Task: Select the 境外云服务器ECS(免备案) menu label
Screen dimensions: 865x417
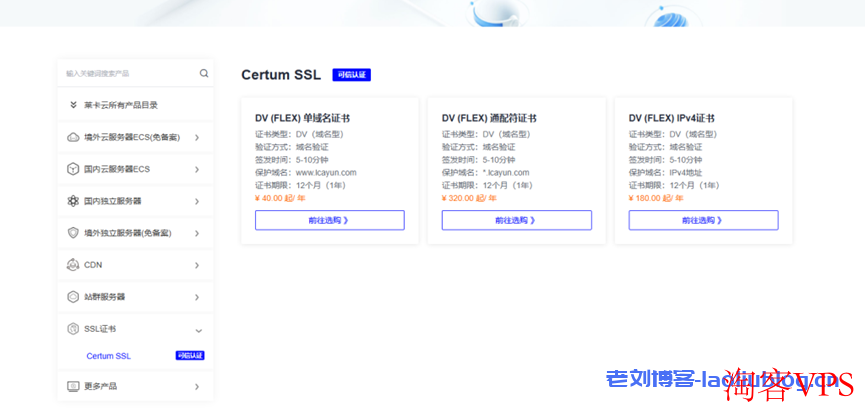Action: tap(132, 137)
